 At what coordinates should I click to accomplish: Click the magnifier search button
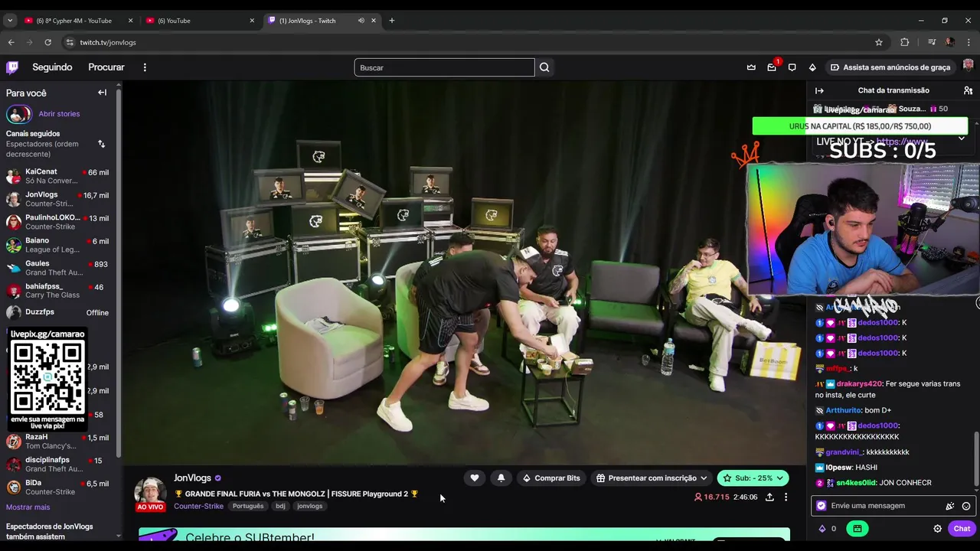544,67
